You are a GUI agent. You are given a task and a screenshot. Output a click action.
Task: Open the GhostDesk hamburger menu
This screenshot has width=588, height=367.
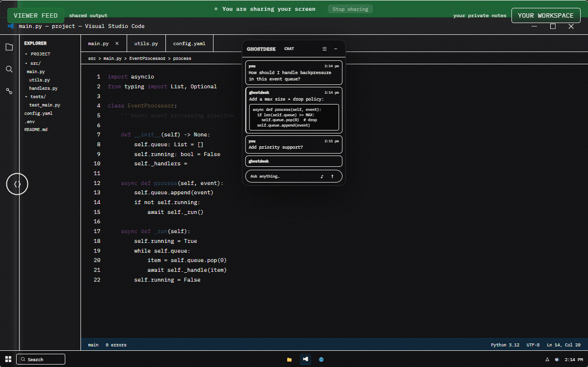[x=324, y=49]
